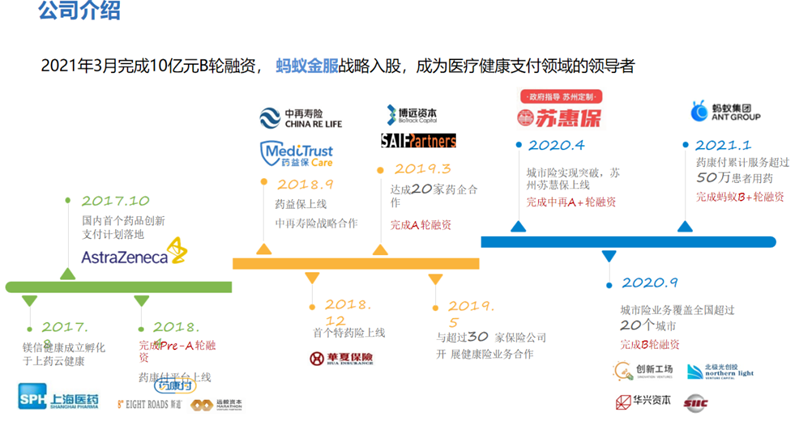
Task: Select the 2019.5 timeline date
Action: [471, 314]
